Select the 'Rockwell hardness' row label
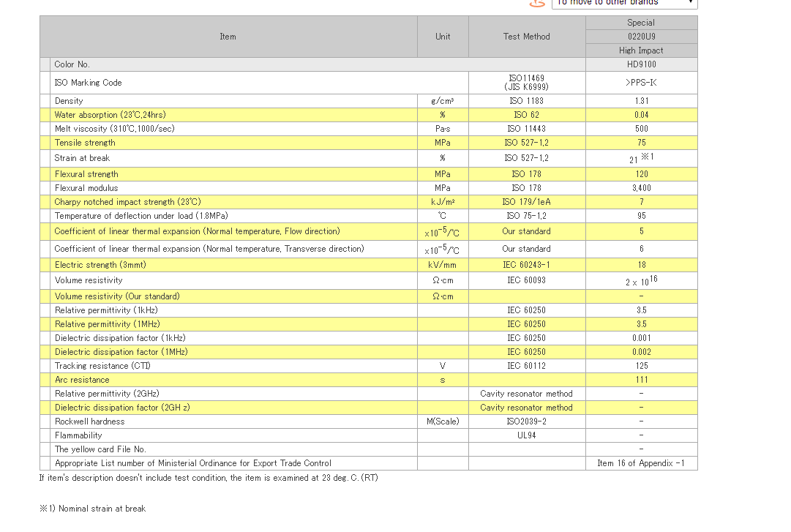Screen dimensions: 791x532 (x=89, y=422)
